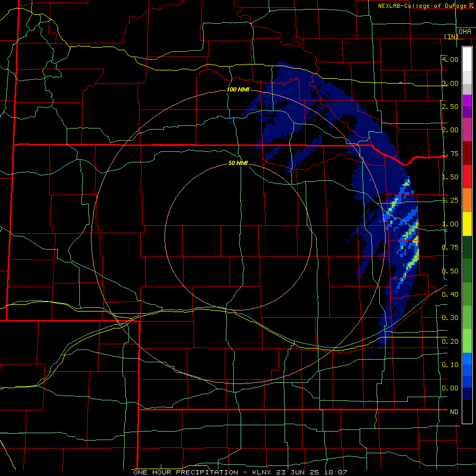Click the KLNX radar site identifier
The height and width of the screenshot is (476, 476).
click(262, 472)
